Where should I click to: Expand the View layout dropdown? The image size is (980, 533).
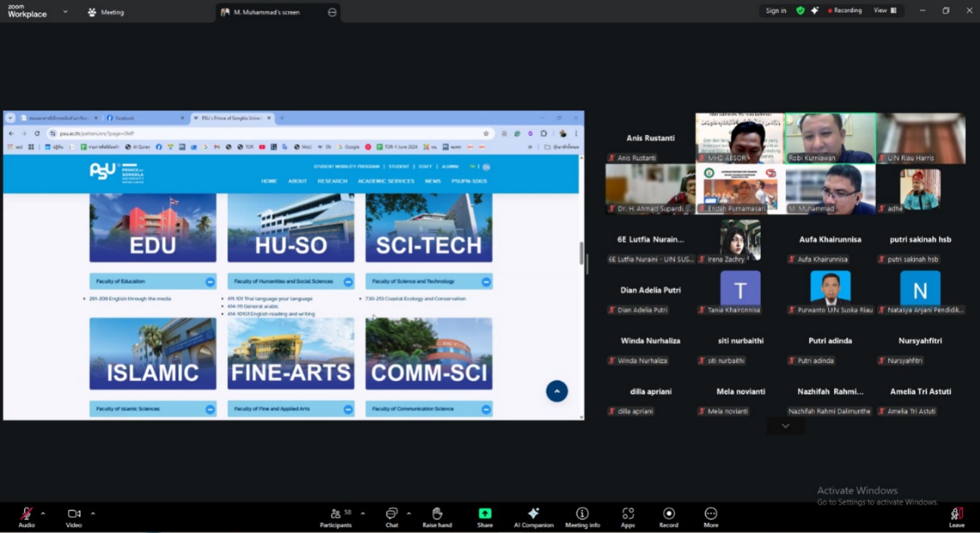coord(885,10)
